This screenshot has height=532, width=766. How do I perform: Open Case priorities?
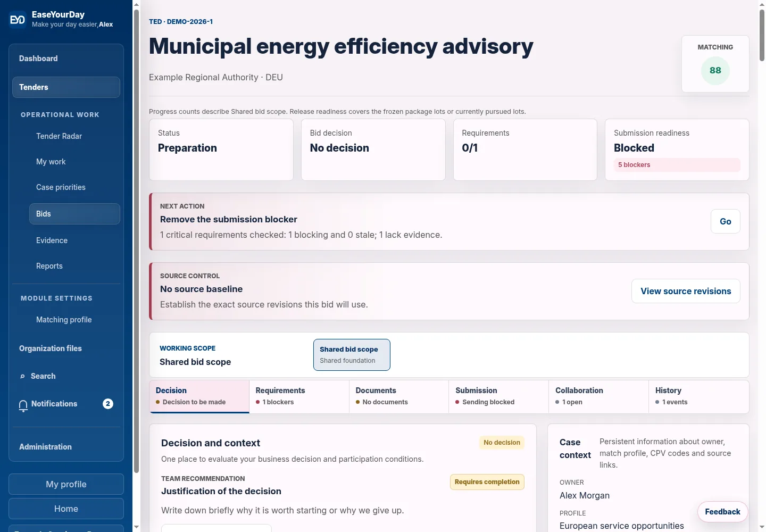[x=74, y=187]
